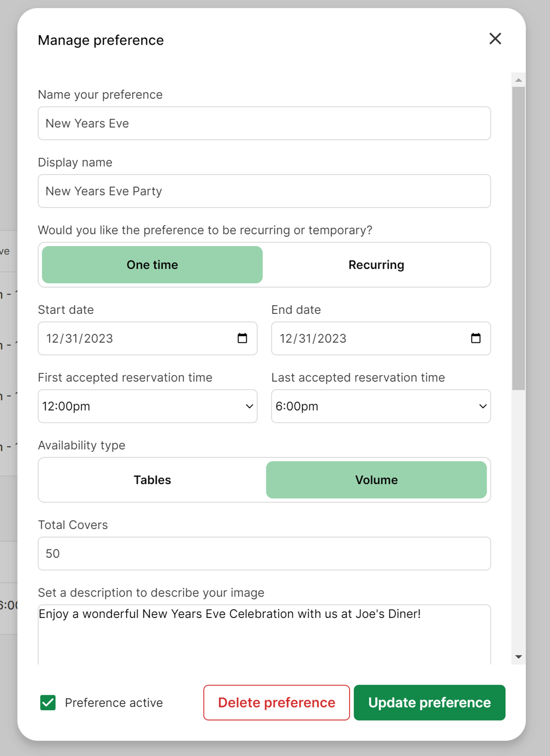
Task: Switch to the Recurring option
Action: [x=376, y=265]
